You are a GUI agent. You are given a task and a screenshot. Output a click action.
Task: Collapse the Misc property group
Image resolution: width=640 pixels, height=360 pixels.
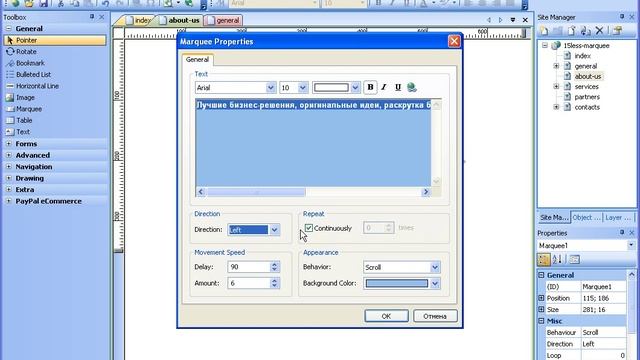point(541,321)
